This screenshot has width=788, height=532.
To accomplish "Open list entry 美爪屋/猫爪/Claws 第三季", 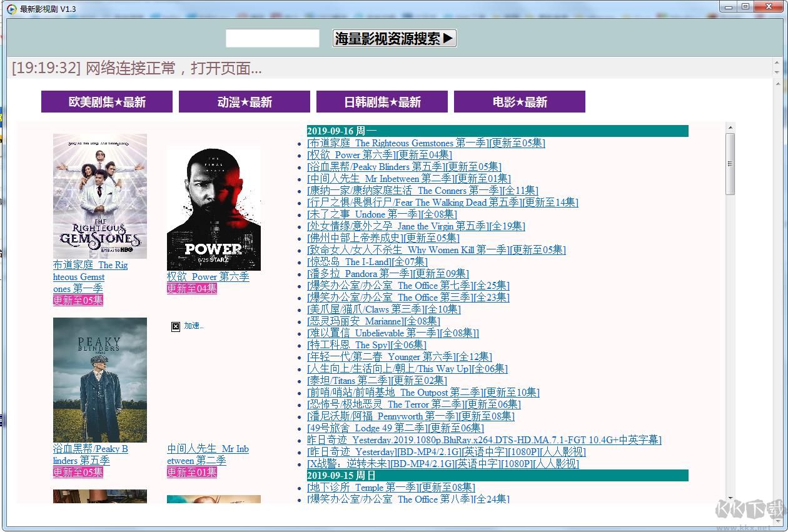I will (x=383, y=309).
